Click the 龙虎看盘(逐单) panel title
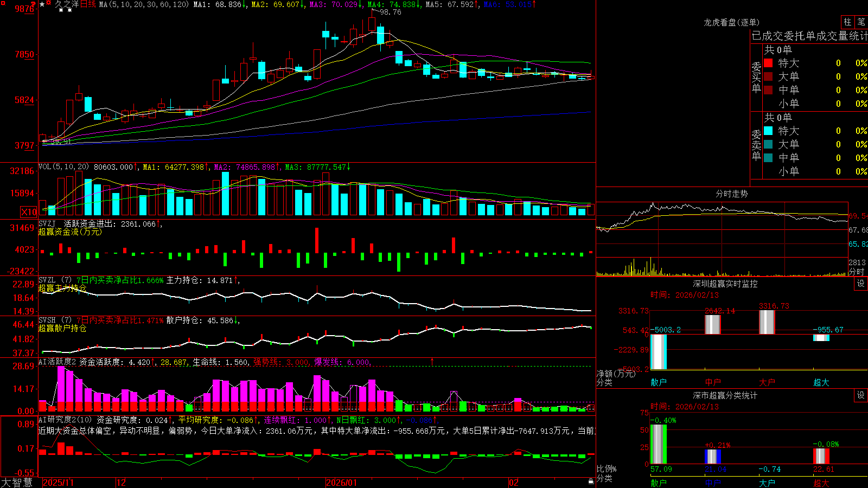 732,22
